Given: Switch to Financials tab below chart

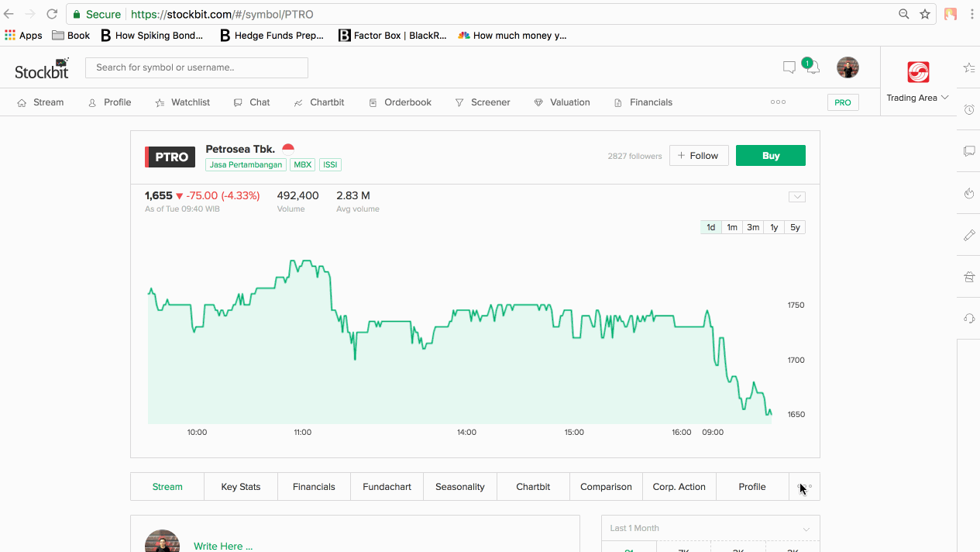Looking at the screenshot, I should (x=314, y=487).
